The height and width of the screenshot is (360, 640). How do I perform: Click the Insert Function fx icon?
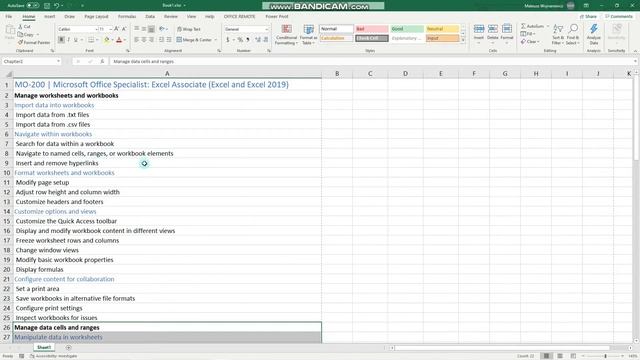click(102, 61)
